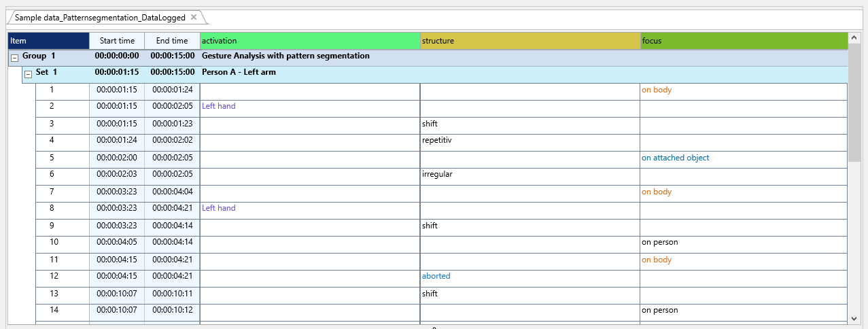Select 'shift' in row 3

click(x=430, y=124)
